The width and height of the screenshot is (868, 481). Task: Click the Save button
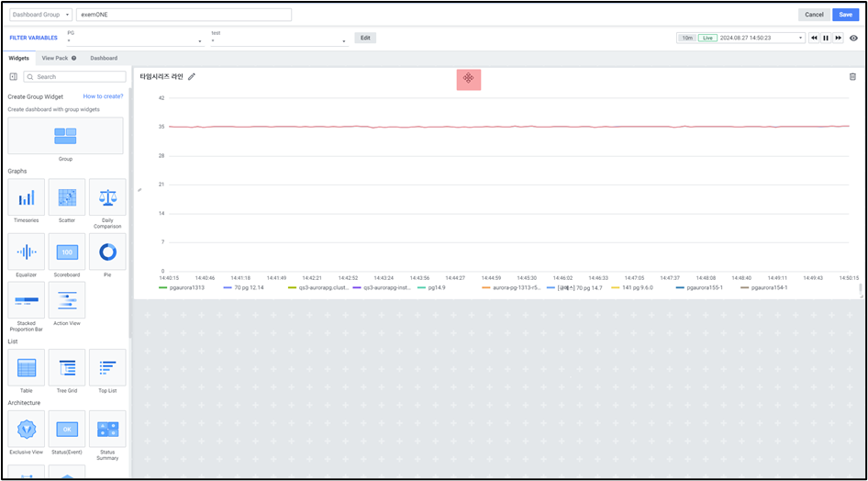coord(845,15)
